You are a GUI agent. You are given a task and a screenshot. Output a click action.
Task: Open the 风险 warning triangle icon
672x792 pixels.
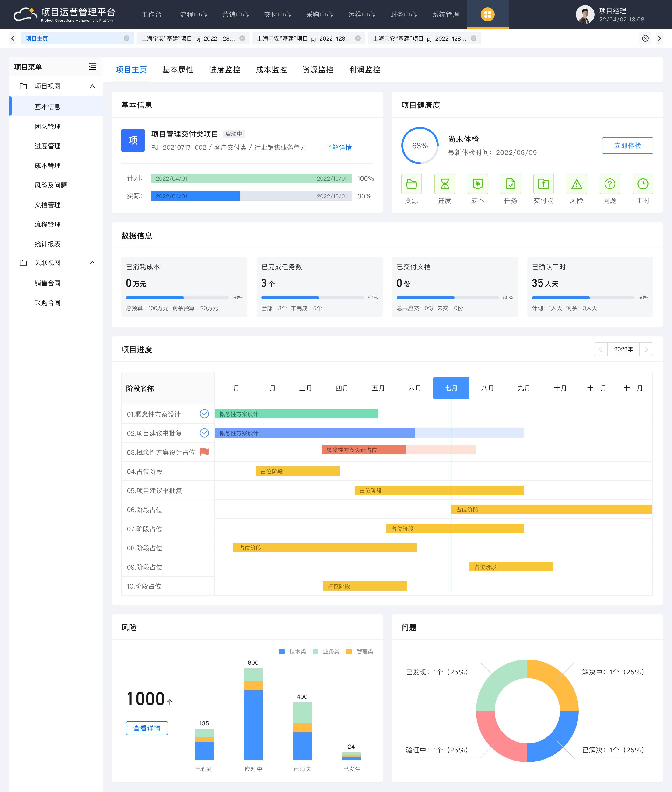tap(577, 184)
